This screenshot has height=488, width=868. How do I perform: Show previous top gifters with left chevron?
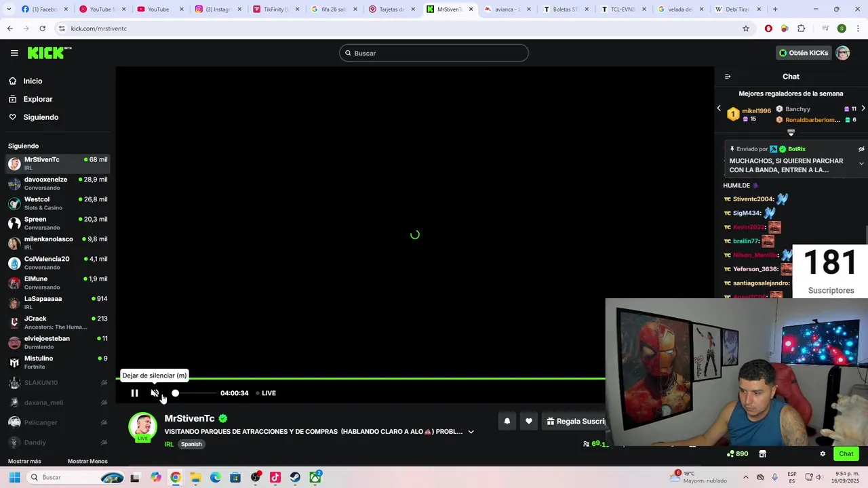click(719, 108)
